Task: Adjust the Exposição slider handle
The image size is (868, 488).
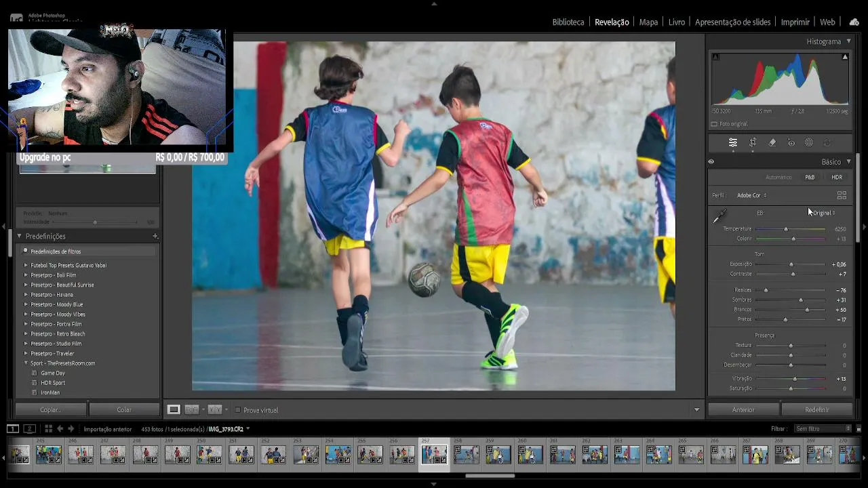Action: 791,264
